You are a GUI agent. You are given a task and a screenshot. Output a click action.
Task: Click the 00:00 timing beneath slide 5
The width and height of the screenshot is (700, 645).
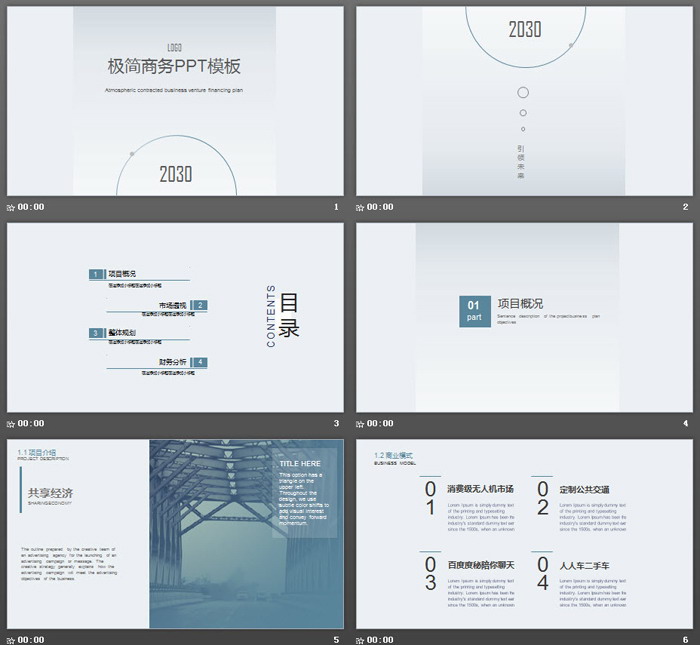31,639
